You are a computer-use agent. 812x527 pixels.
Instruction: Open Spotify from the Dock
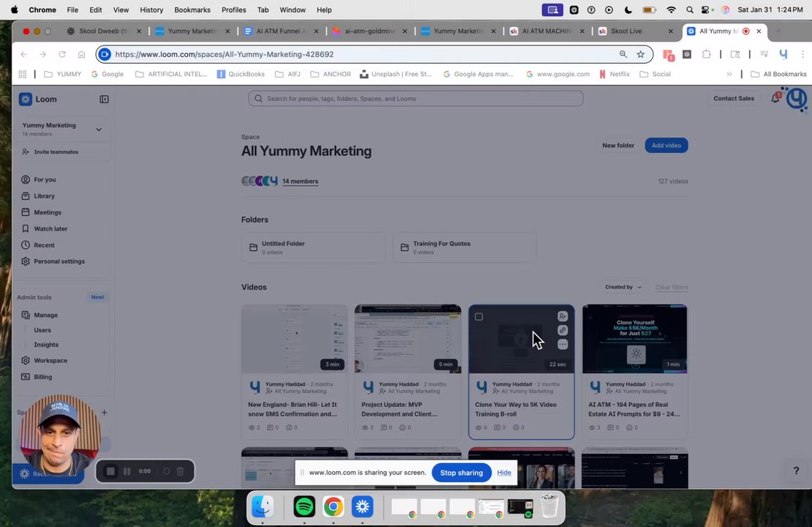304,507
